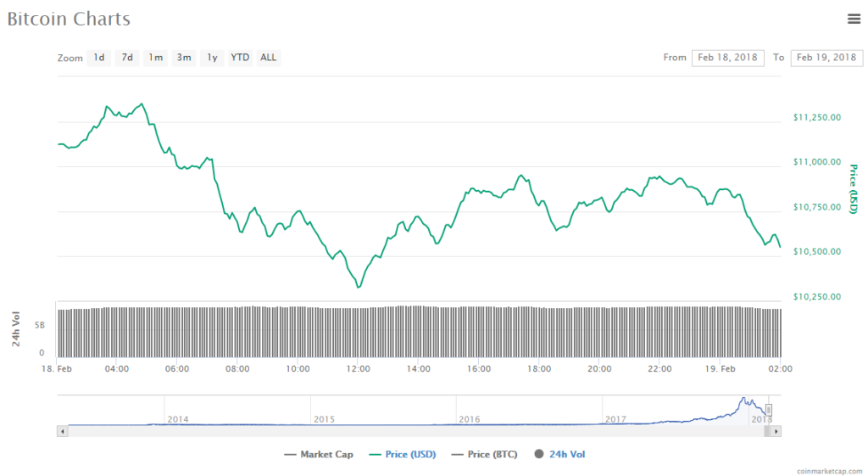
Task: Set zoom range to 7d
Action: 127,58
